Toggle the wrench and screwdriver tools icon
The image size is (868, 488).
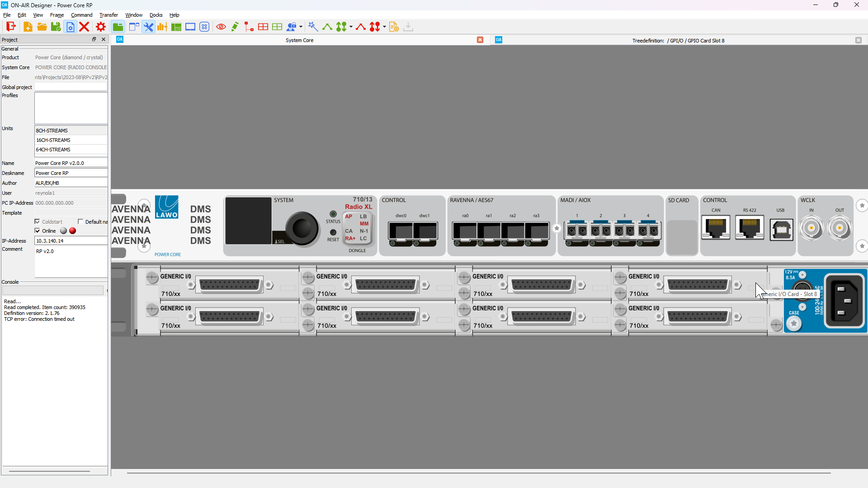click(x=148, y=27)
